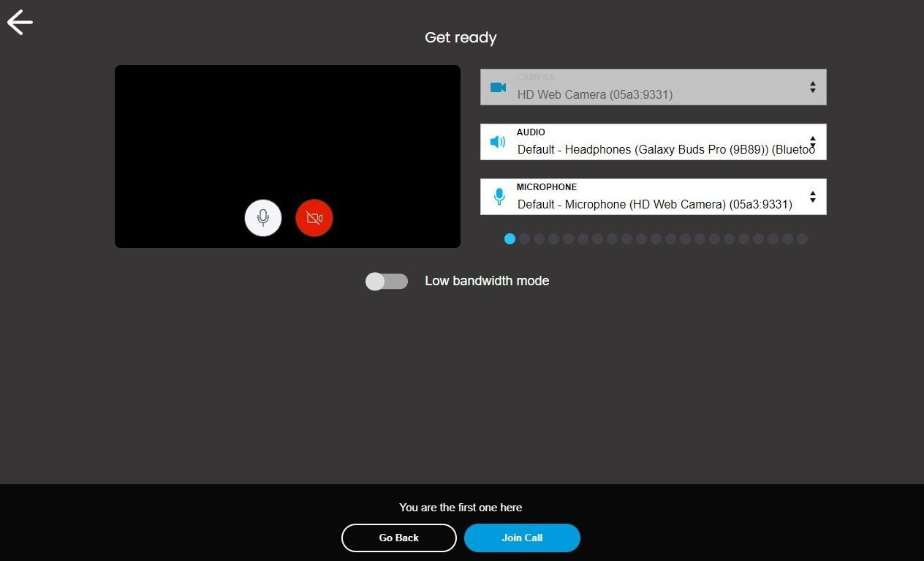Click the Low bandwidth mode label

click(487, 281)
